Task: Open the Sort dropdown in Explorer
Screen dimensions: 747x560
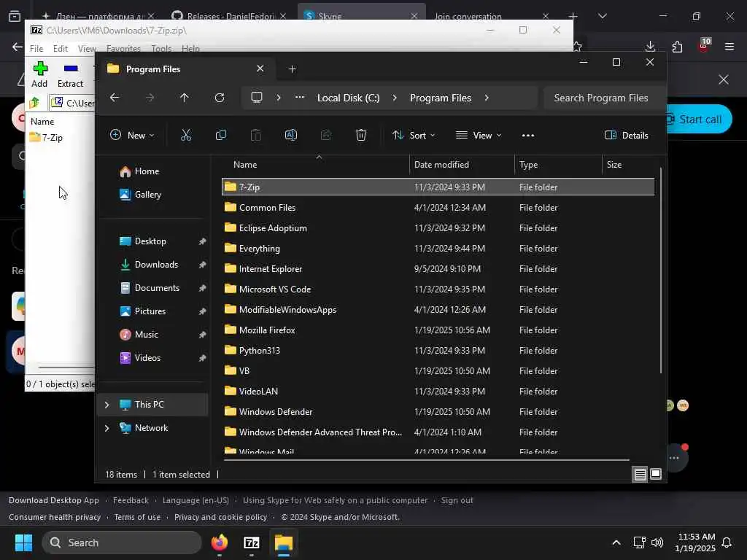Action: (x=414, y=135)
